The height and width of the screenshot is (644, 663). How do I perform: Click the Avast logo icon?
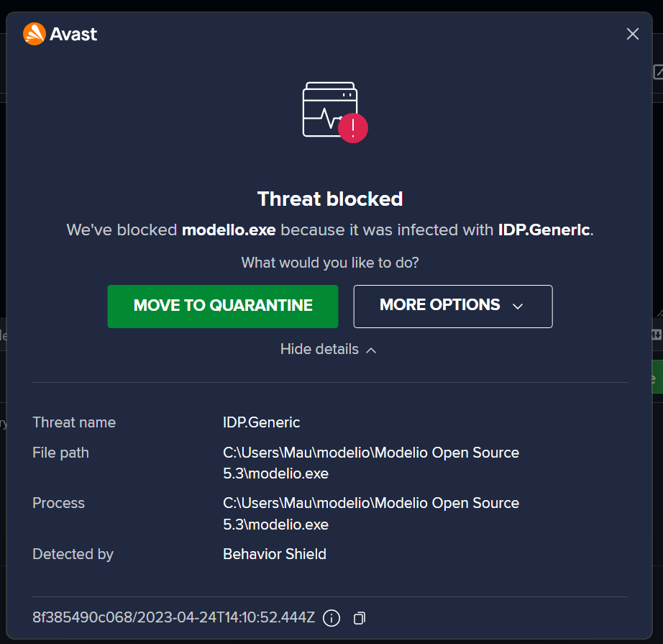point(34,34)
